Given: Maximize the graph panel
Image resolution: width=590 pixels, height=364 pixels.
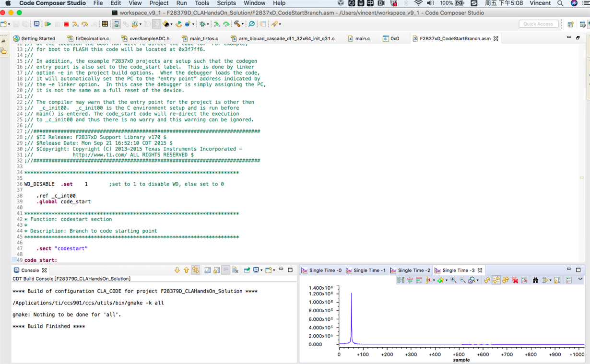Looking at the screenshot, I should click(x=578, y=270).
